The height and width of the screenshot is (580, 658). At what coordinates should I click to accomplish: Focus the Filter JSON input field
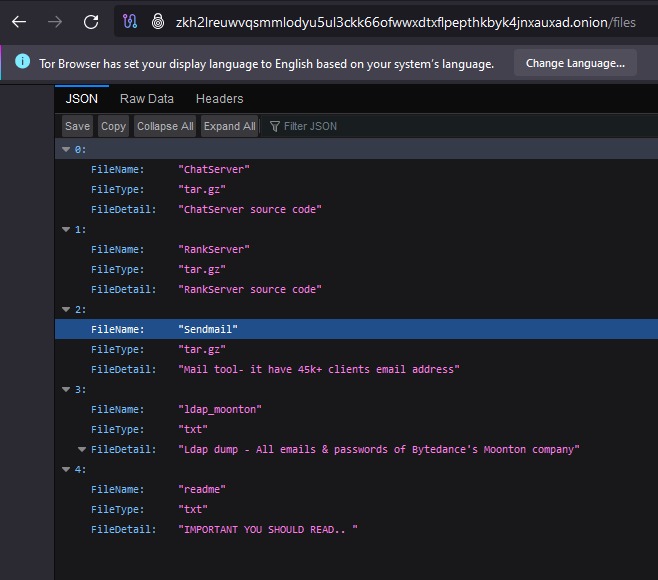pos(462,126)
